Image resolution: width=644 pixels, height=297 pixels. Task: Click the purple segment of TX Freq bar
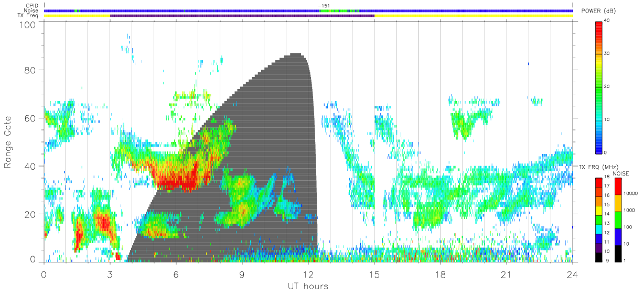point(242,16)
